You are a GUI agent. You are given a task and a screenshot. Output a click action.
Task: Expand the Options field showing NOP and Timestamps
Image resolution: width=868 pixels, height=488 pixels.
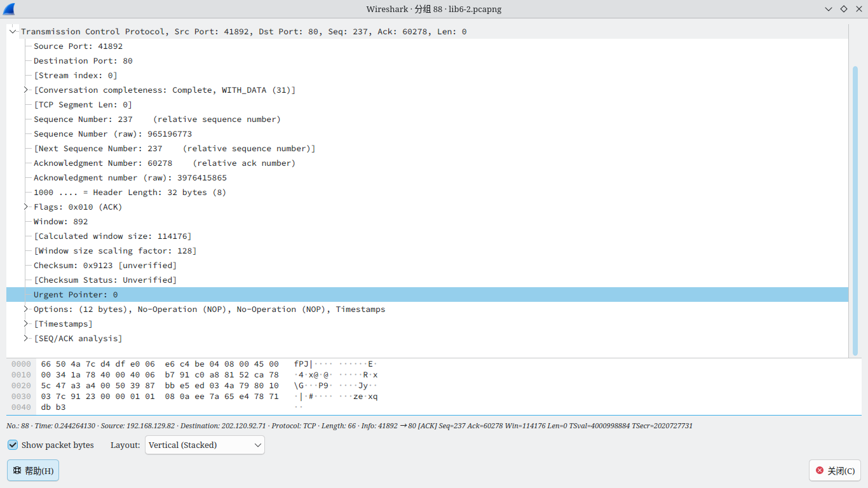25,309
